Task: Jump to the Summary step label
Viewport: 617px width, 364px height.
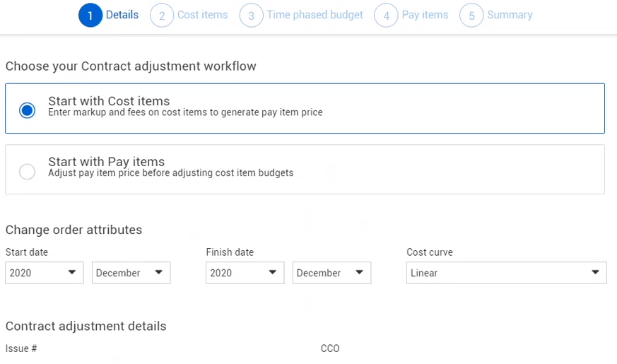Action: (510, 15)
